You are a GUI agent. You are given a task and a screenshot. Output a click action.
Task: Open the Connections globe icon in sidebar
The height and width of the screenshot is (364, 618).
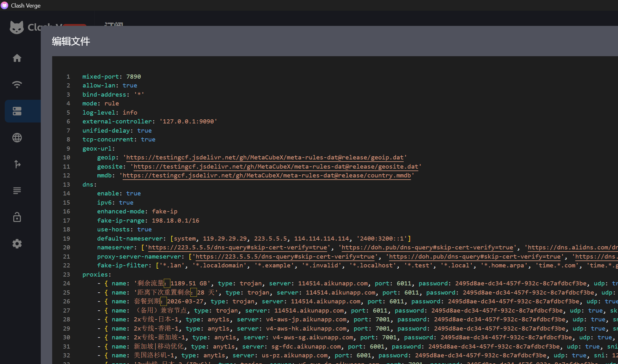point(17,138)
